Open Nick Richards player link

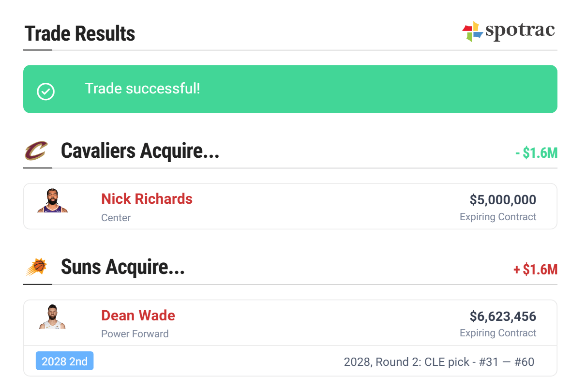pos(147,199)
